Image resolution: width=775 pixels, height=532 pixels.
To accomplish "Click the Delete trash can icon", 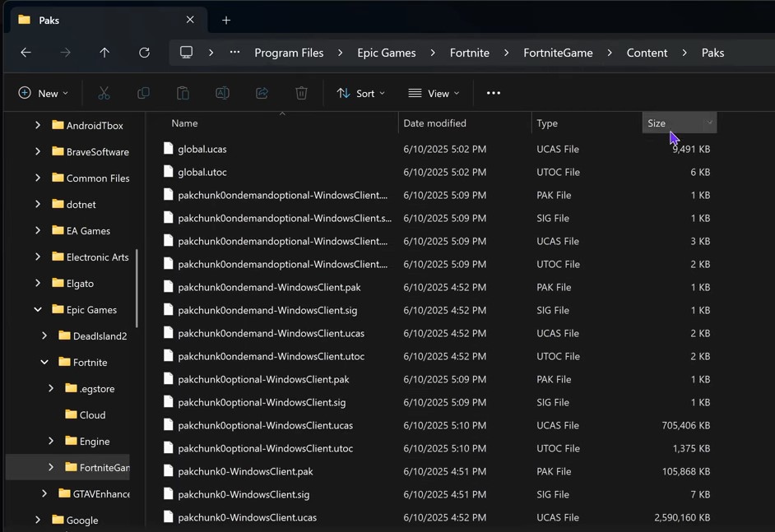I will [x=301, y=94].
